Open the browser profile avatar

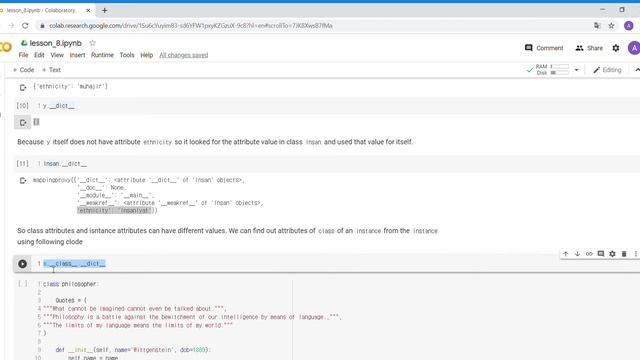click(629, 25)
